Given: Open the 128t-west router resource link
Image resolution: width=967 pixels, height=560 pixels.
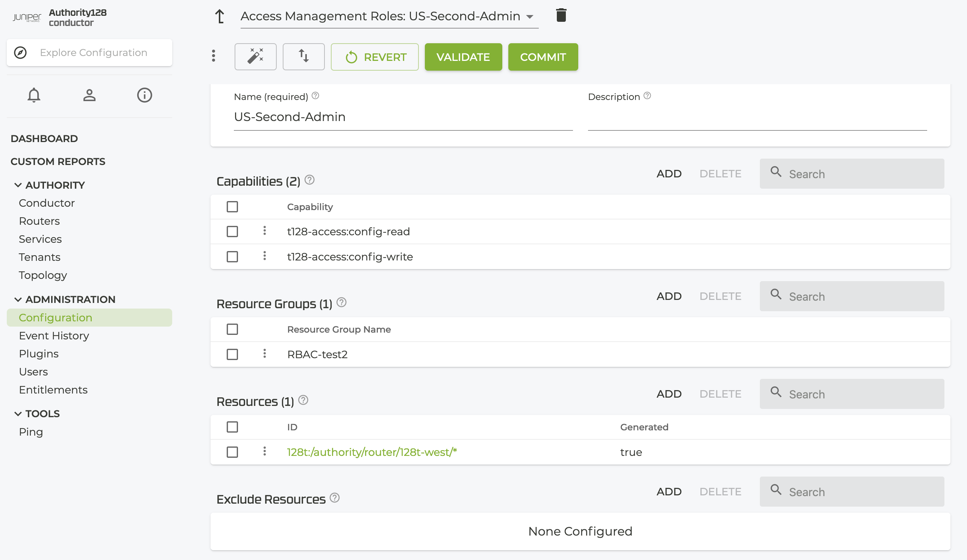Looking at the screenshot, I should (x=371, y=452).
